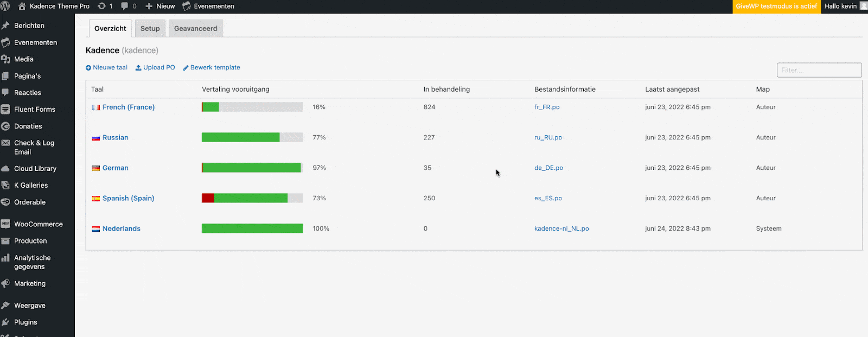The width and height of the screenshot is (868, 337).
Task: Open the ru_RU.po file link
Action: [548, 138]
